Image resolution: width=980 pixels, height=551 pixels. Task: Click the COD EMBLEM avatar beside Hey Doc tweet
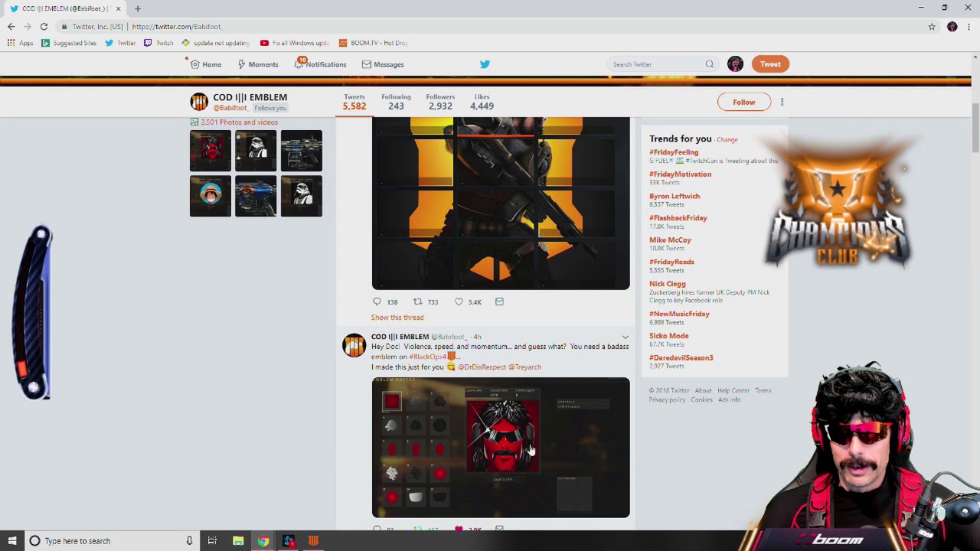[x=354, y=345]
